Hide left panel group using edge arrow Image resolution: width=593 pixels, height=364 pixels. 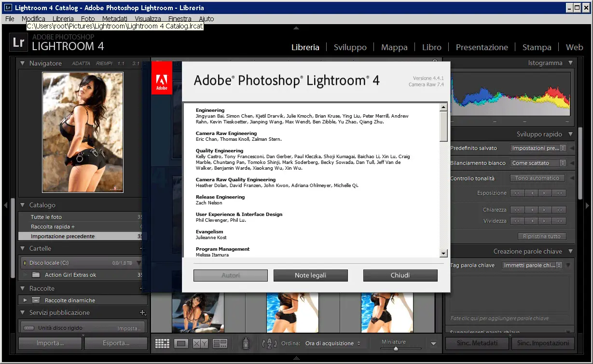tap(5, 205)
